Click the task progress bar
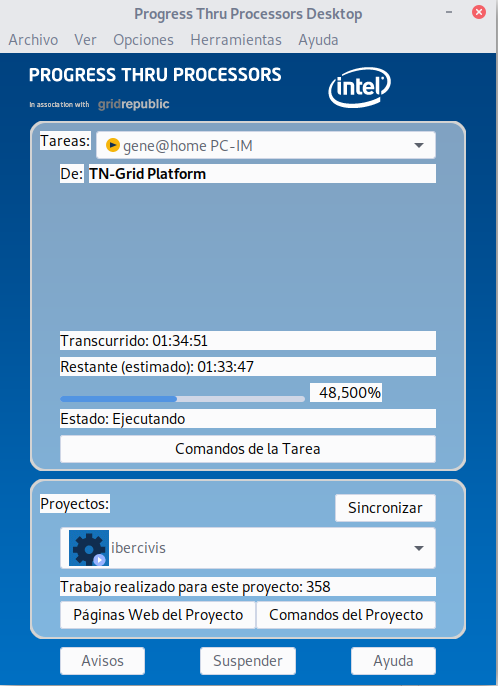This screenshot has height=686, width=498. [x=182, y=399]
